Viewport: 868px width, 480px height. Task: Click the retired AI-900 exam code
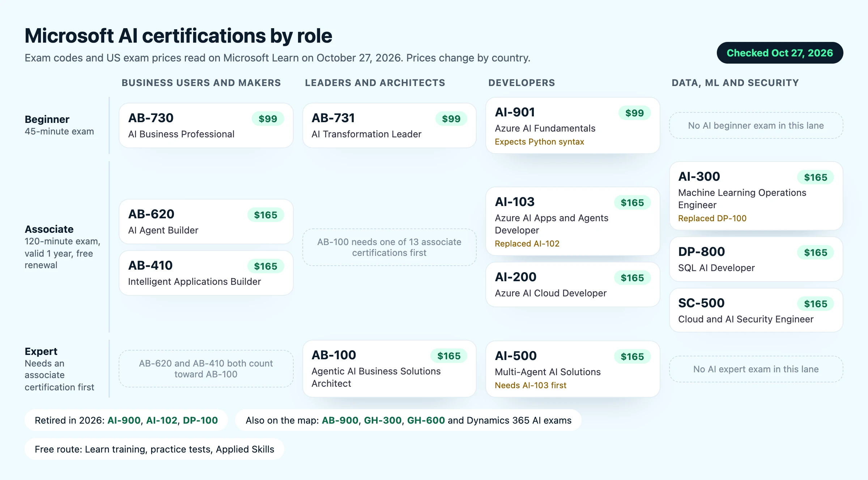point(124,420)
